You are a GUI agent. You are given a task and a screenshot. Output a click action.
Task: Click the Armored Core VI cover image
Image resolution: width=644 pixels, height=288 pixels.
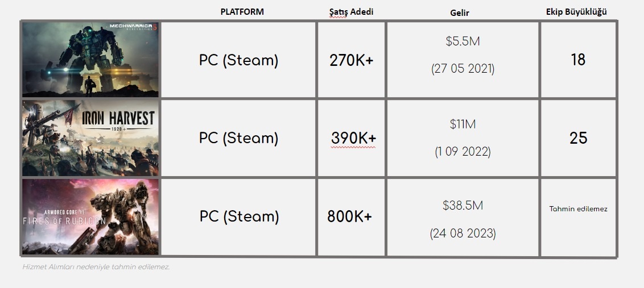[x=90, y=216]
